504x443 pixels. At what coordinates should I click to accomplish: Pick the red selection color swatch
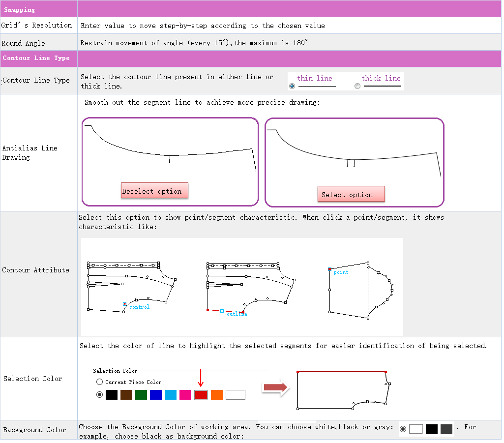(201, 394)
